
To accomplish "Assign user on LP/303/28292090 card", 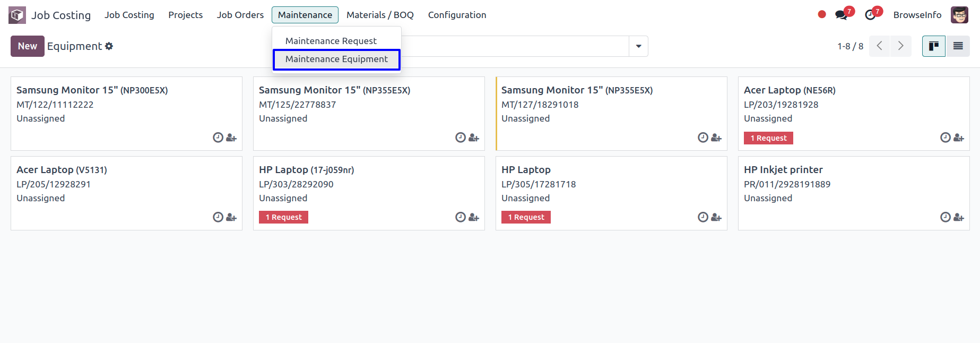I will [x=474, y=217].
